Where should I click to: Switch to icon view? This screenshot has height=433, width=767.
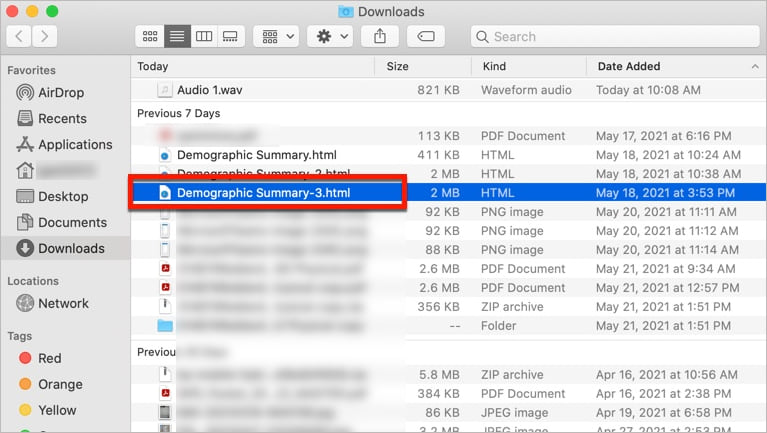point(150,36)
